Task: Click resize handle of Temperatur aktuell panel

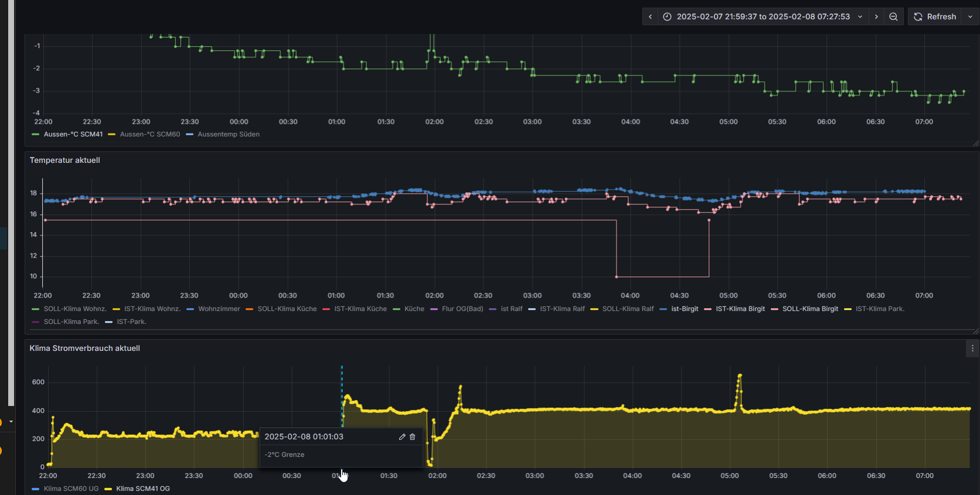Action: tap(975, 332)
